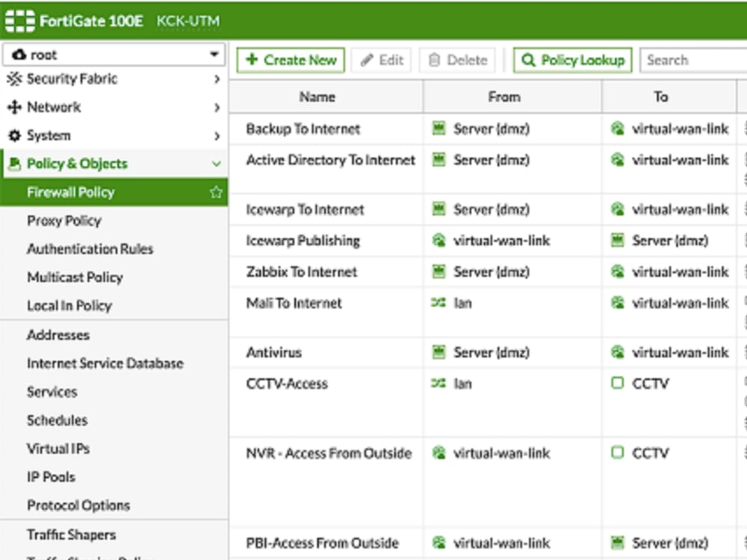Click virtual-wan-link icon in Backup row
This screenshot has height=560, width=747.
coord(618,128)
